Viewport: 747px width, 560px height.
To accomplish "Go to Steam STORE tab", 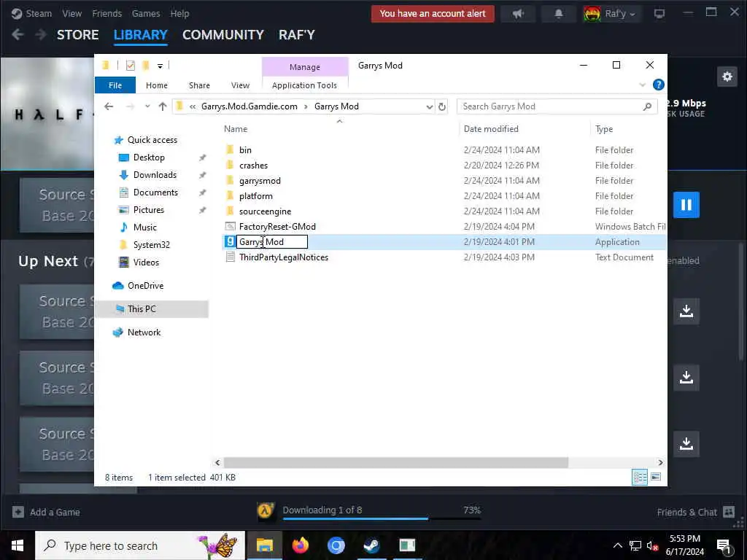I will (x=77, y=35).
